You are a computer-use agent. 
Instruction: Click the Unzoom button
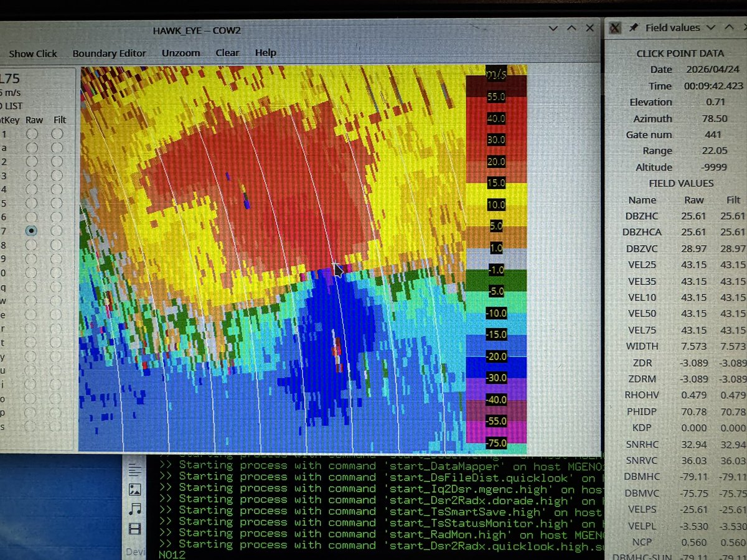181,53
